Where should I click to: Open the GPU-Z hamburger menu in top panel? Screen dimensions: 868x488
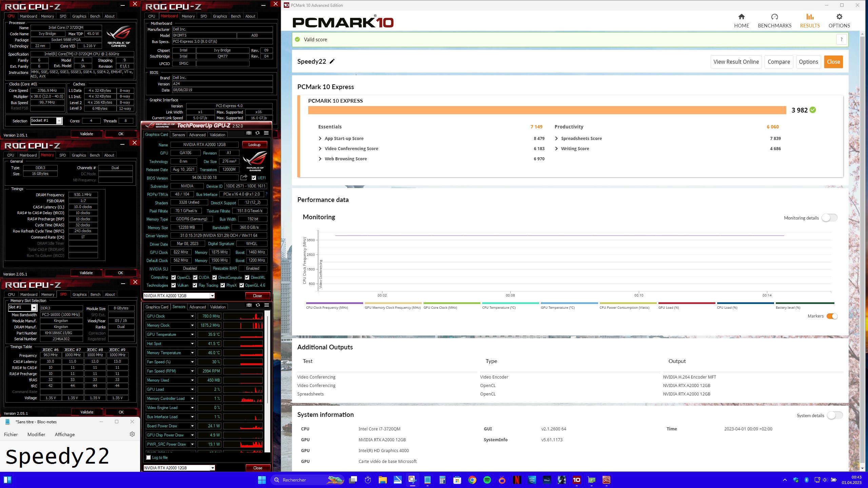tap(267, 133)
